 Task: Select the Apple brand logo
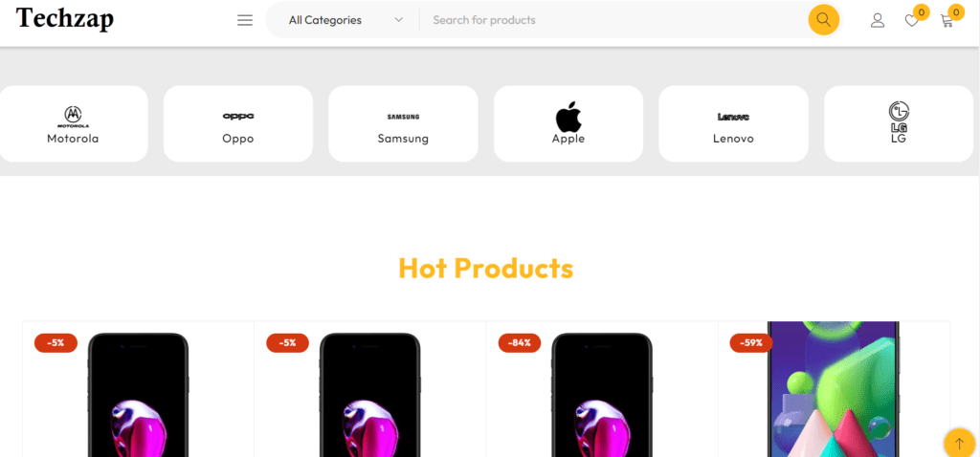pyautogui.click(x=568, y=116)
